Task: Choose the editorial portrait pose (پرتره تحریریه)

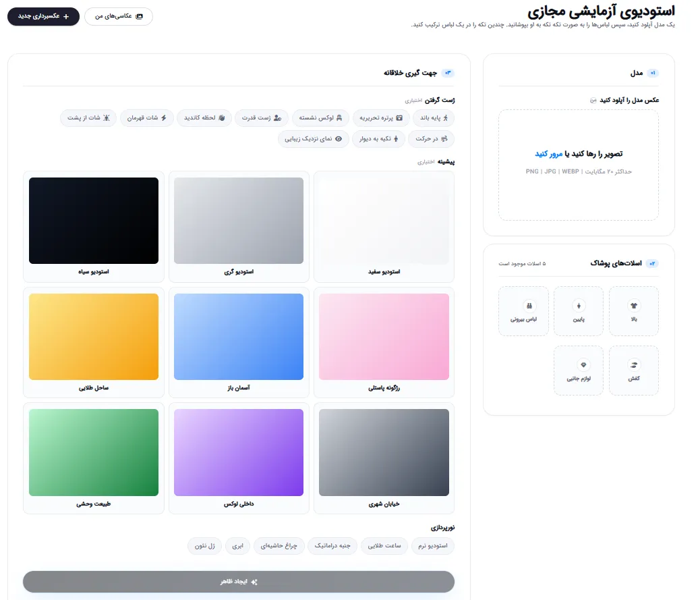Action: tap(381, 118)
